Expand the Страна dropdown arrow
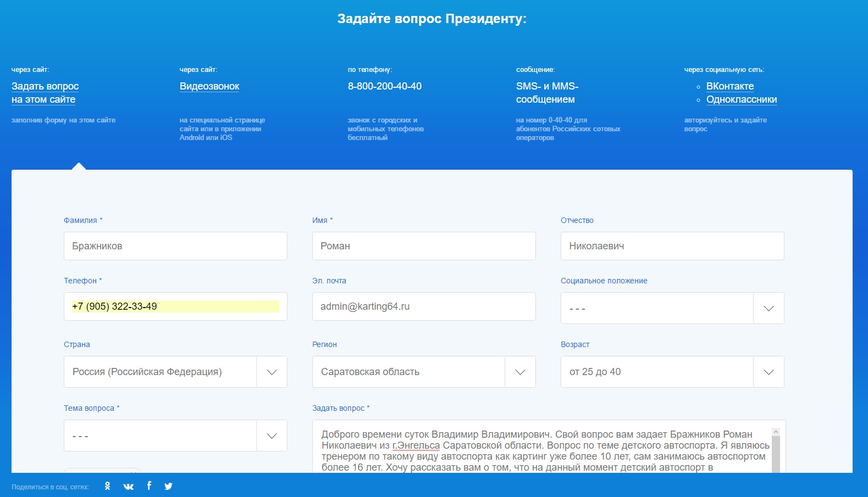The width and height of the screenshot is (868, 497). pos(272,372)
